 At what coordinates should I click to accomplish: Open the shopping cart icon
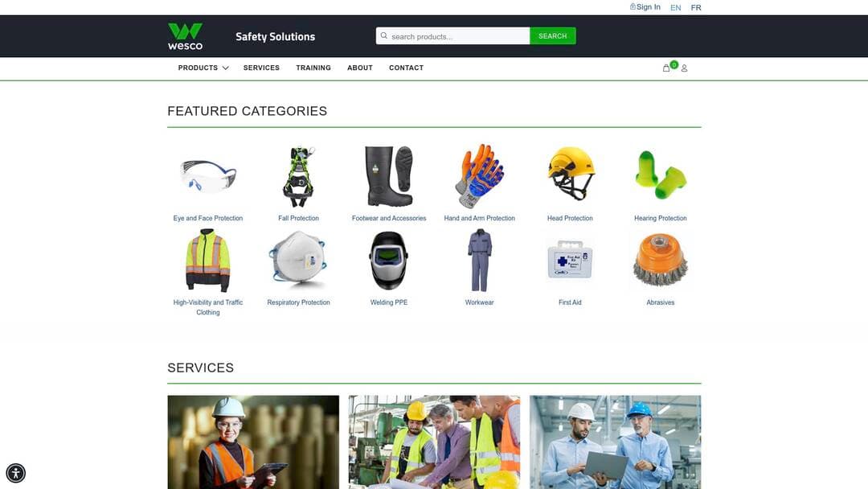click(665, 68)
